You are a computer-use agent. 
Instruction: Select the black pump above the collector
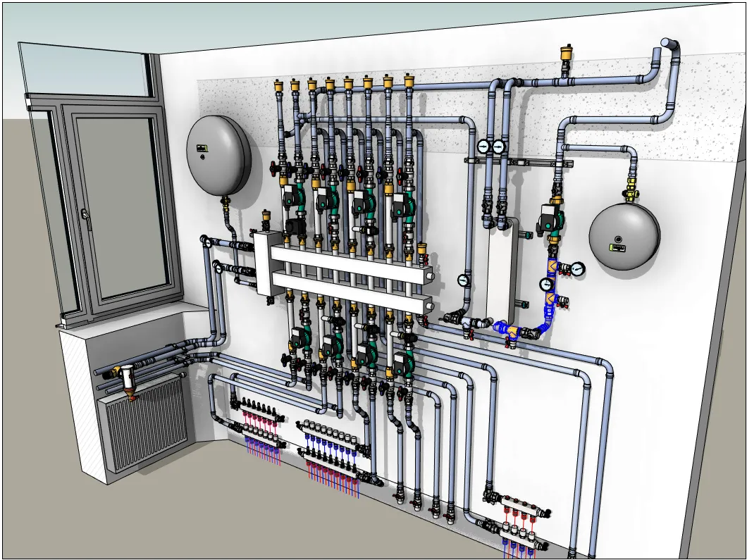click(x=293, y=227)
